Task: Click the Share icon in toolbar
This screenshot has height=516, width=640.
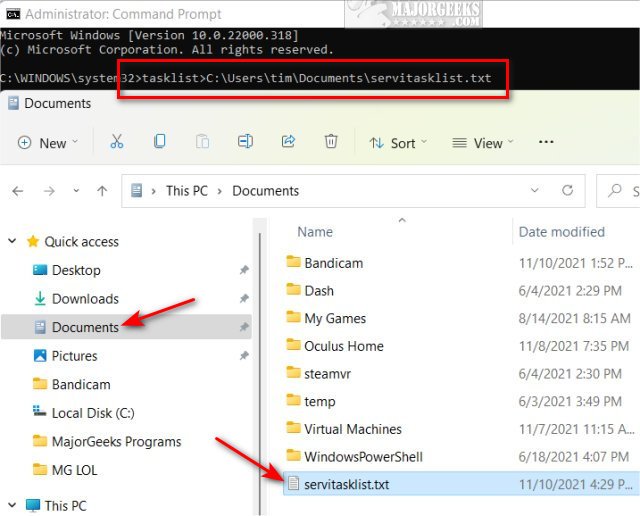Action: click(x=288, y=142)
